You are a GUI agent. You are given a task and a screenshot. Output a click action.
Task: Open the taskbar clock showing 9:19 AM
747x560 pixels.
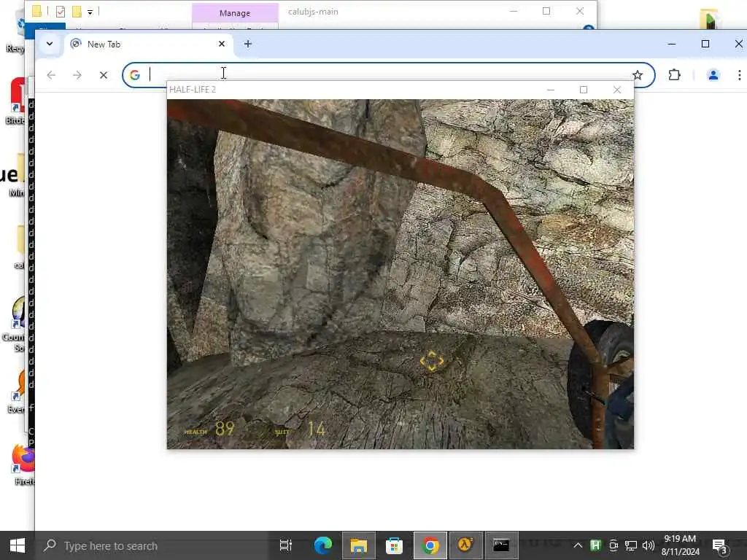(x=681, y=545)
